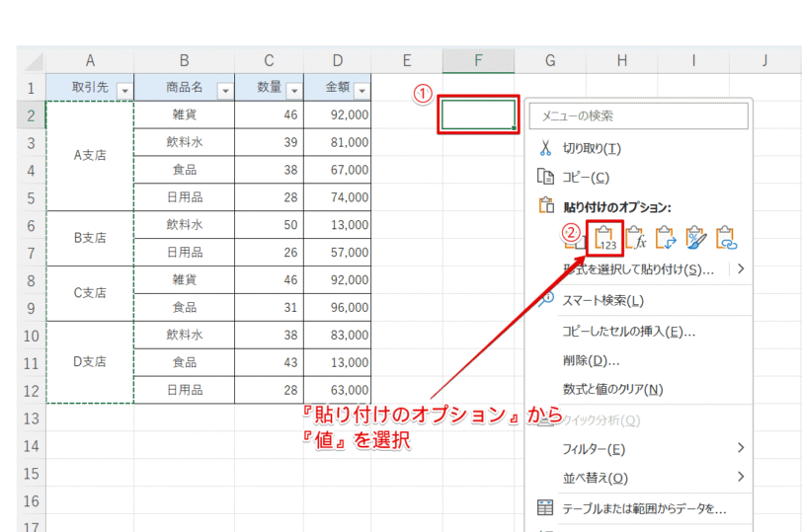Screen dimensions: 802x532
Task: Select row 2 header
Action: tap(31, 114)
